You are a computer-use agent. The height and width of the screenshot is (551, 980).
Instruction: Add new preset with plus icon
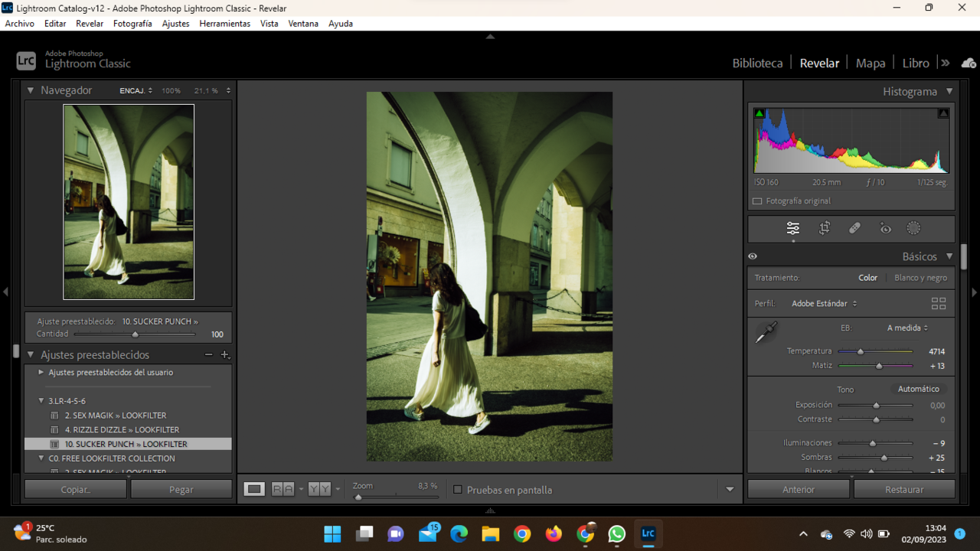pyautogui.click(x=224, y=355)
